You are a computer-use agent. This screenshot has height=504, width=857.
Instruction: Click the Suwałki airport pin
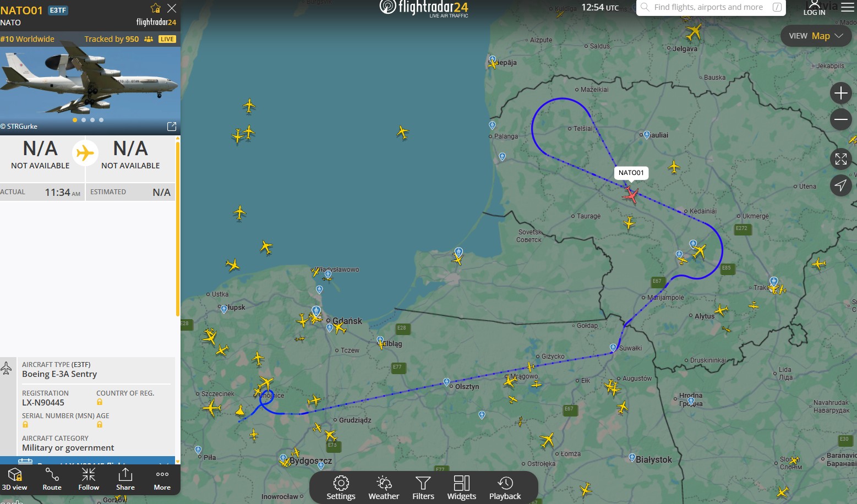click(613, 348)
